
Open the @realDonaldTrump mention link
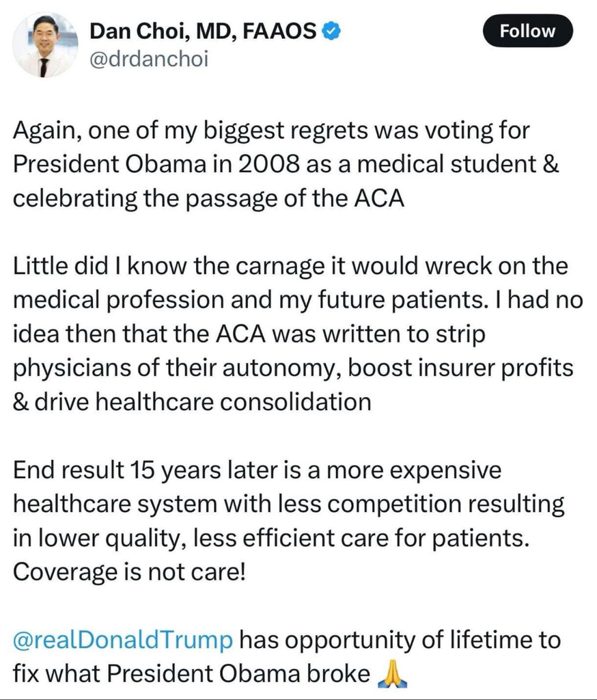pos(124,641)
